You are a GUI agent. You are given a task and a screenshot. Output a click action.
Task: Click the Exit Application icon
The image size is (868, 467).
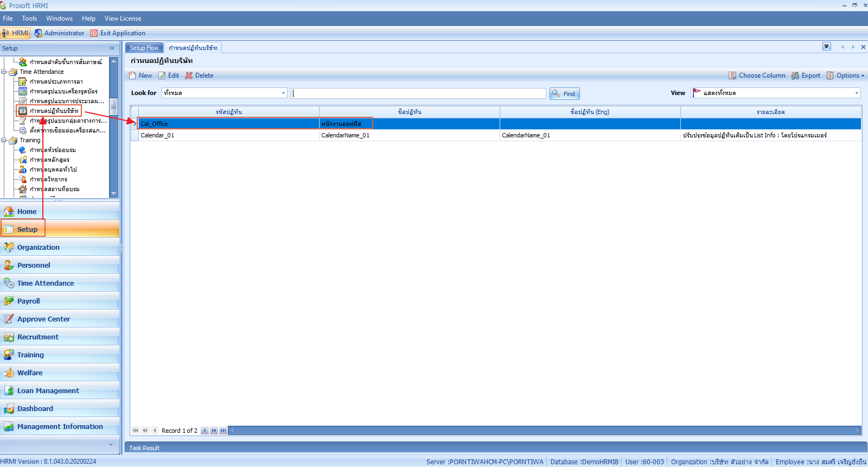[94, 33]
